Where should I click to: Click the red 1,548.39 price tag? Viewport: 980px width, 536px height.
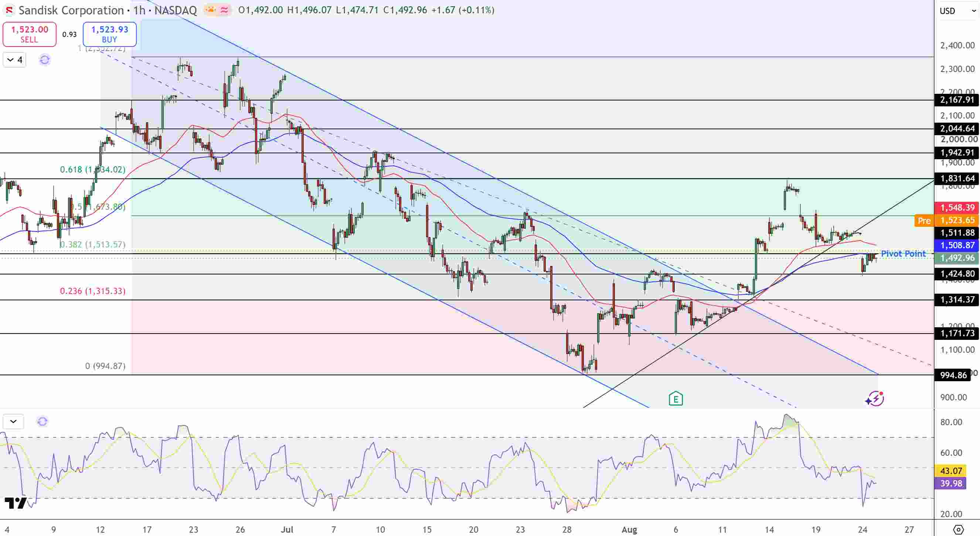[957, 208]
